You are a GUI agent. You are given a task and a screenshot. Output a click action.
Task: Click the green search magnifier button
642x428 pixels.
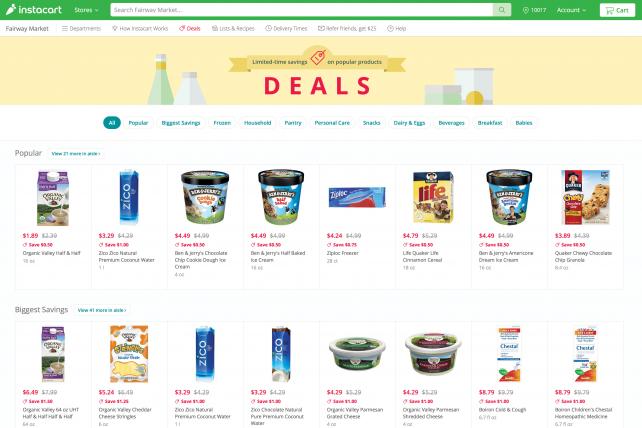pyautogui.click(x=502, y=10)
